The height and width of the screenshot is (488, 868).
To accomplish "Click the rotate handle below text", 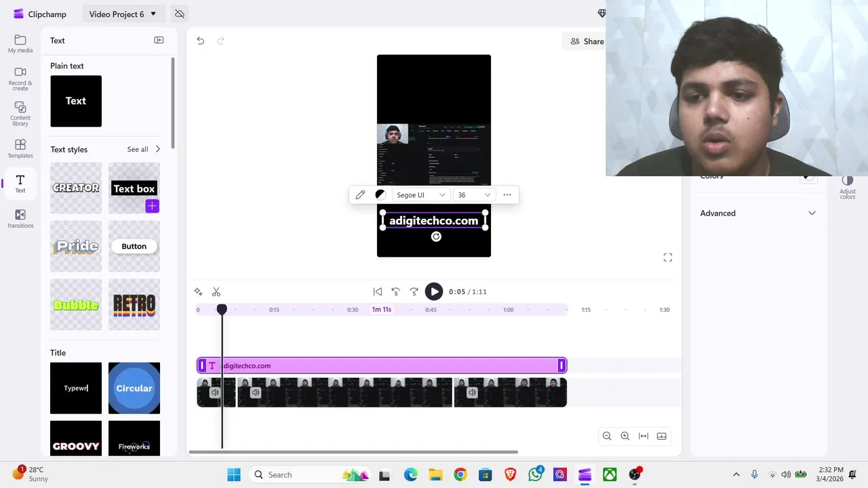I will click(x=436, y=237).
